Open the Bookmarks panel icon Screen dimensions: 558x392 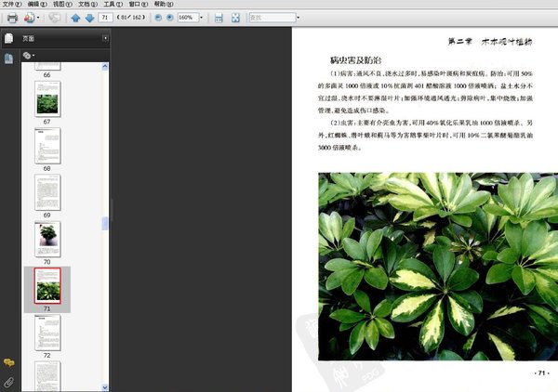pyautogui.click(x=9, y=59)
